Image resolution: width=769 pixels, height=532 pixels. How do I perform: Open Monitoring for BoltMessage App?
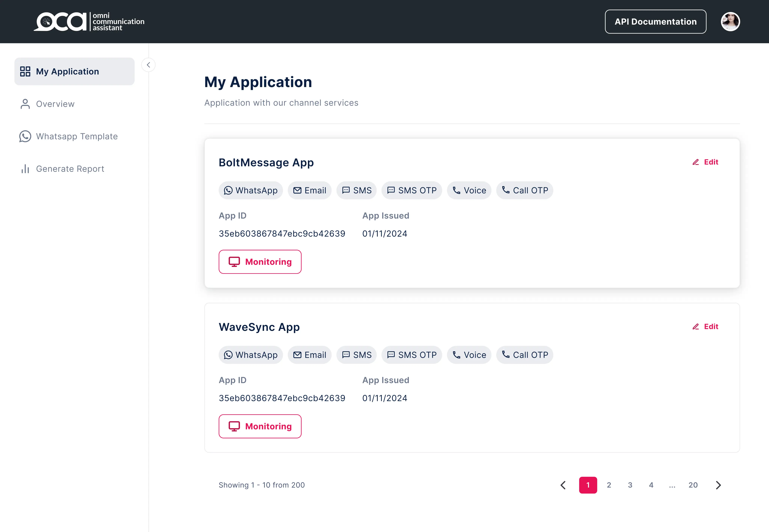pos(260,262)
